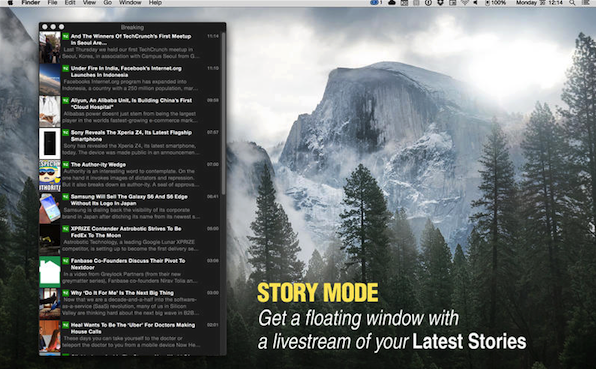Open story 'And The Winners Of TechCrunch's First Meetup'

click(x=131, y=40)
